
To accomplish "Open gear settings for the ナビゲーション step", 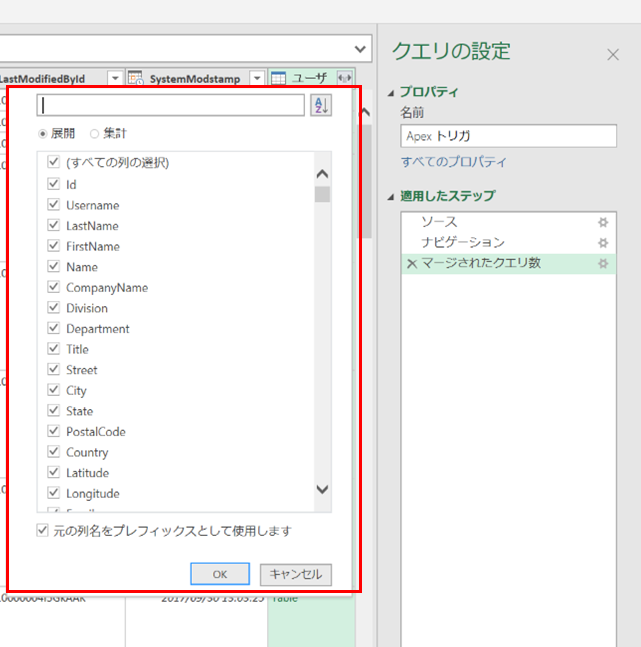I will tap(603, 243).
